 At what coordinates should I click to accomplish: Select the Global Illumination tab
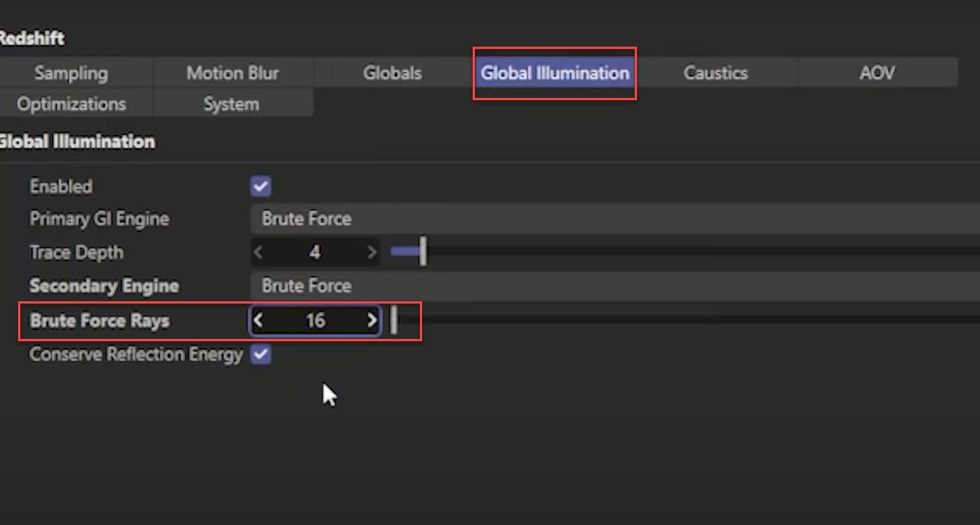tap(555, 73)
